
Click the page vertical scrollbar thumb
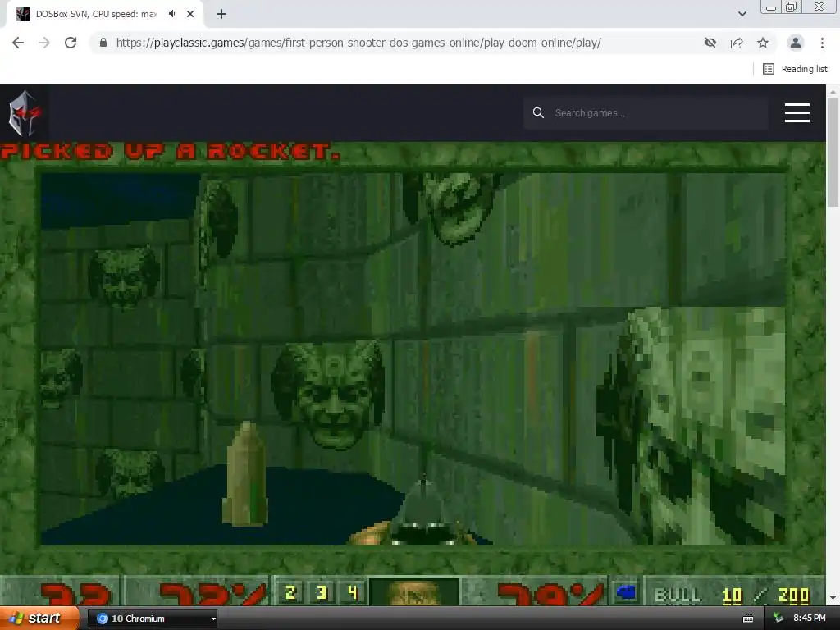[833, 152]
